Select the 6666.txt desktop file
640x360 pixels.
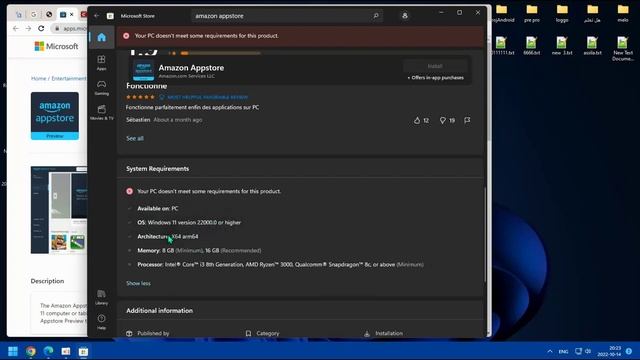[x=531, y=46]
